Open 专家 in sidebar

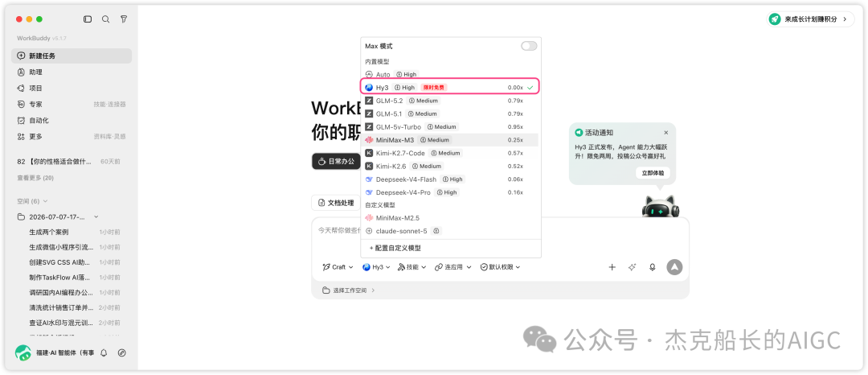click(x=72, y=104)
